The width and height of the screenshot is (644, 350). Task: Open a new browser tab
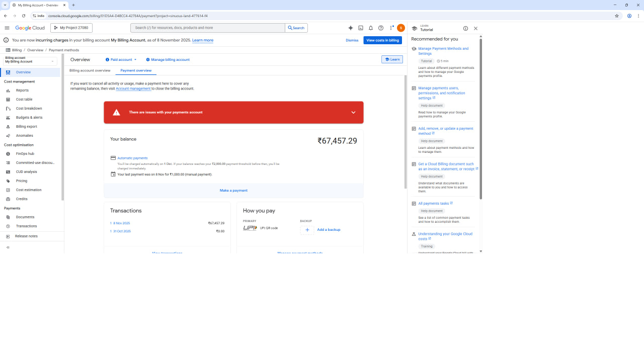(73, 5)
